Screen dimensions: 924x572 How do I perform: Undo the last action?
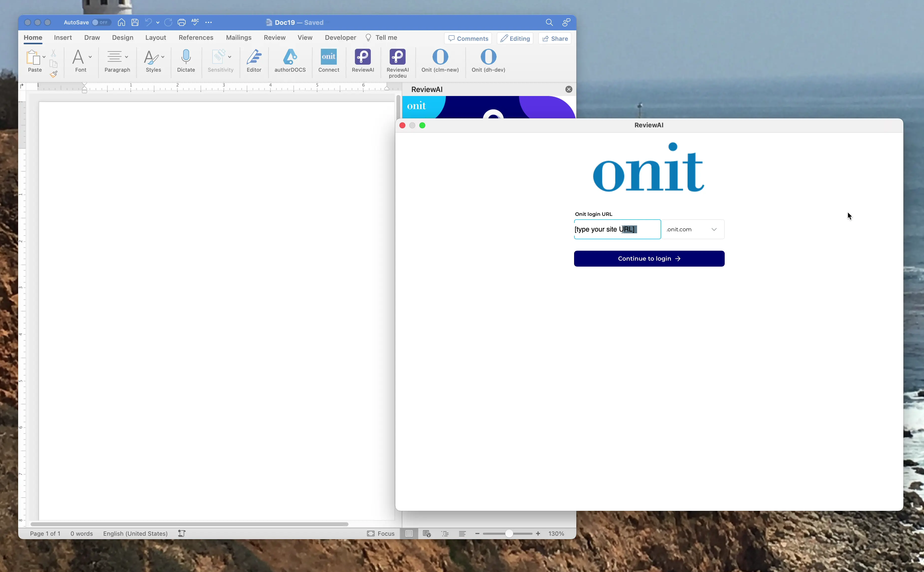click(148, 22)
